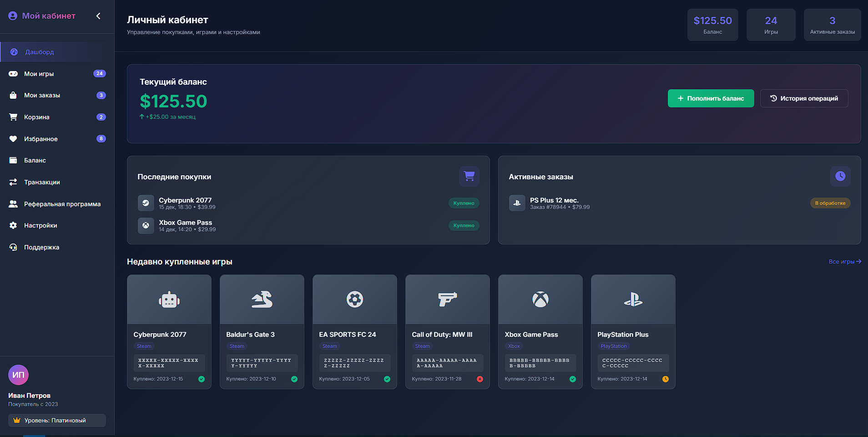Click the AAAAA key code on Call of Duty
The image size is (868, 437).
(x=448, y=363)
